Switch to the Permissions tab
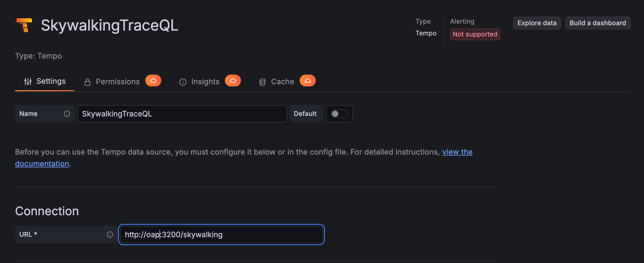 117,81
